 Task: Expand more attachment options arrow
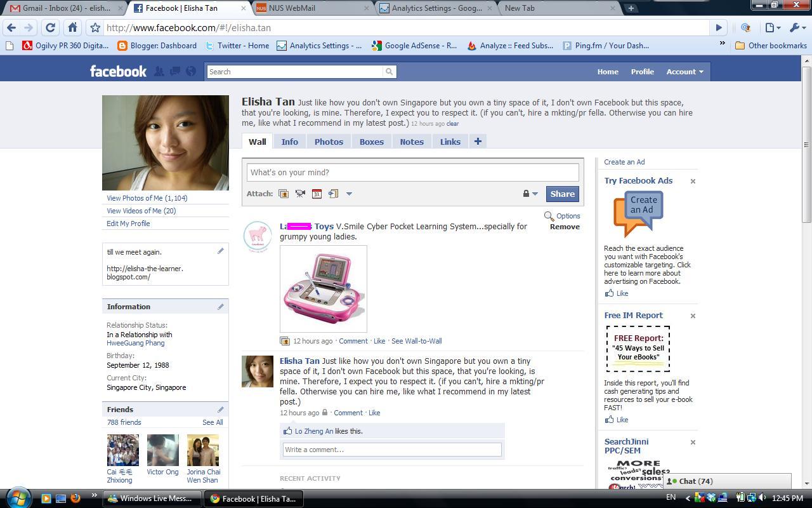[x=349, y=194]
